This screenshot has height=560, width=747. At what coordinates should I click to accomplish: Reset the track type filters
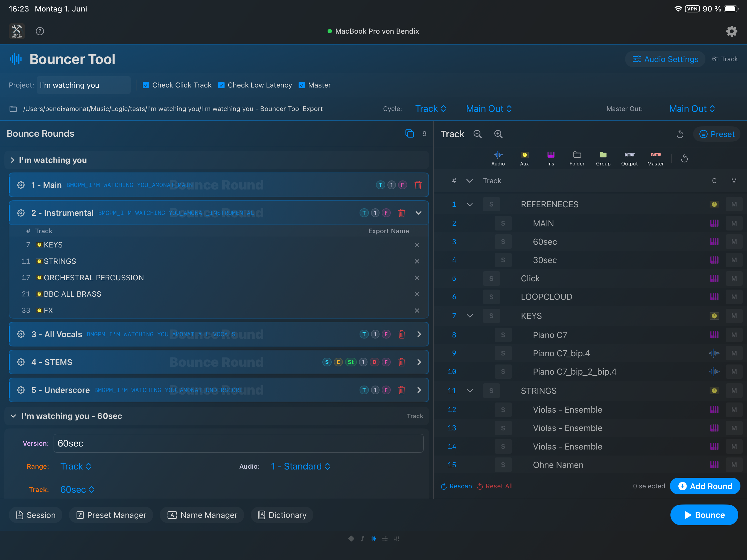click(685, 158)
